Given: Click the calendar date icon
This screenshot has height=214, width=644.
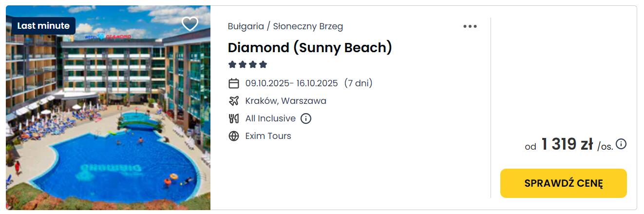Looking at the screenshot, I should click(x=234, y=83).
